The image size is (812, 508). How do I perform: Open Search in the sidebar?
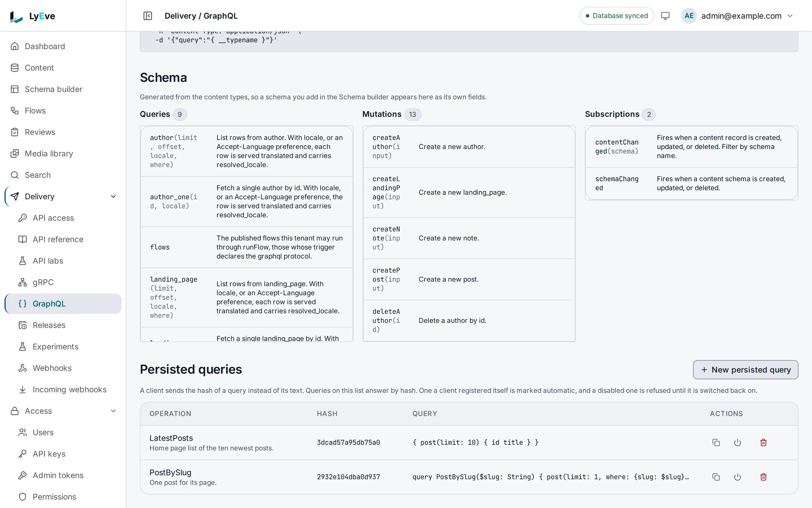(63, 175)
